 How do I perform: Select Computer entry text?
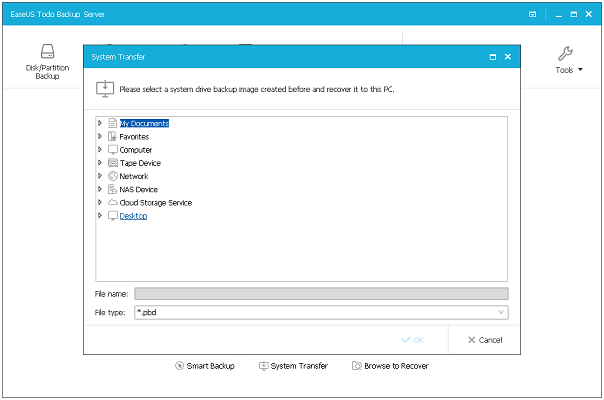[136, 150]
